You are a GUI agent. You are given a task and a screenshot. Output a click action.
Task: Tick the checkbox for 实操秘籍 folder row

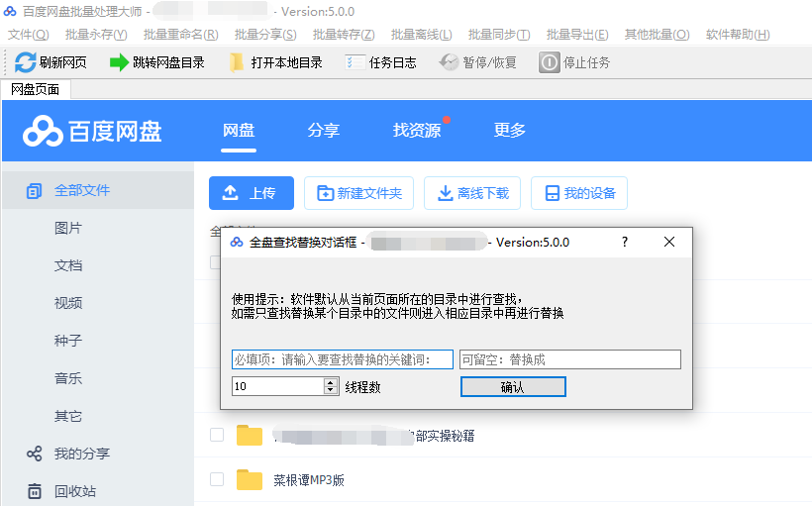pos(217,435)
